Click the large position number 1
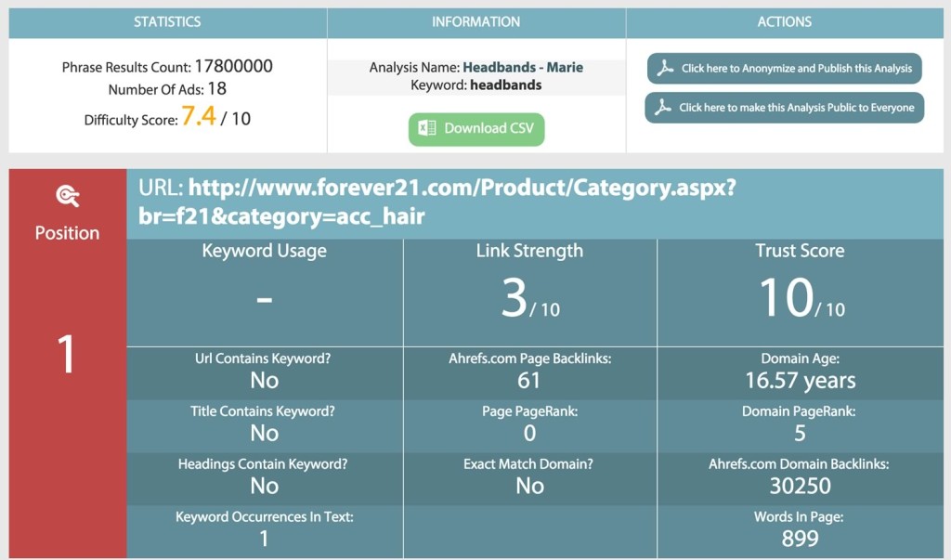951x560 pixels. coord(67,354)
